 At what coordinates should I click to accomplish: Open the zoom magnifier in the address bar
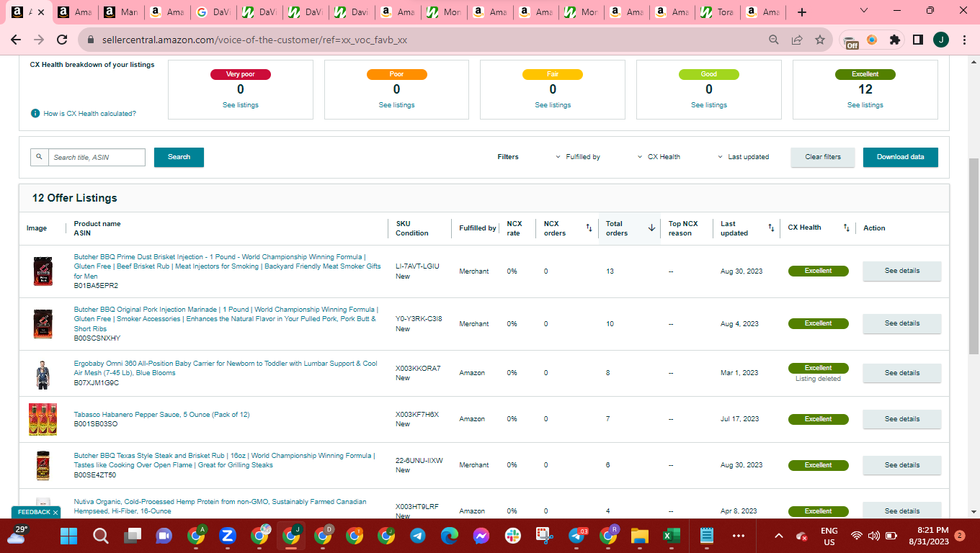(774, 40)
